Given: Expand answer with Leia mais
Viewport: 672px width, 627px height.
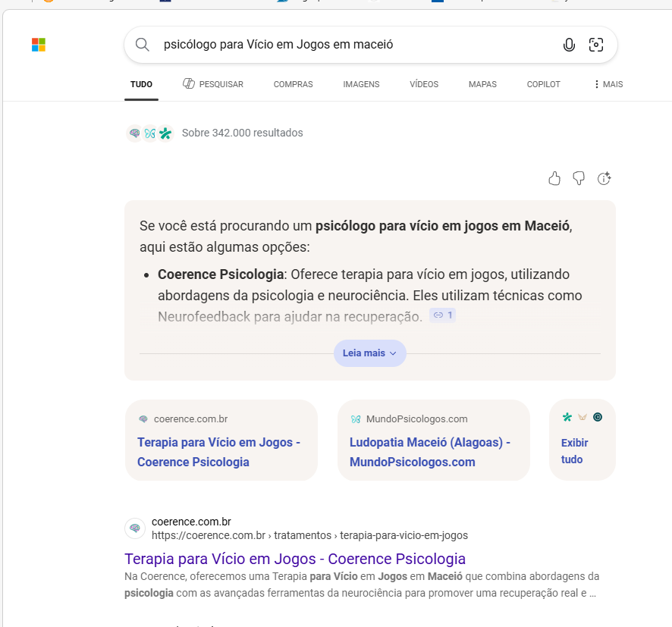Looking at the screenshot, I should pyautogui.click(x=370, y=353).
